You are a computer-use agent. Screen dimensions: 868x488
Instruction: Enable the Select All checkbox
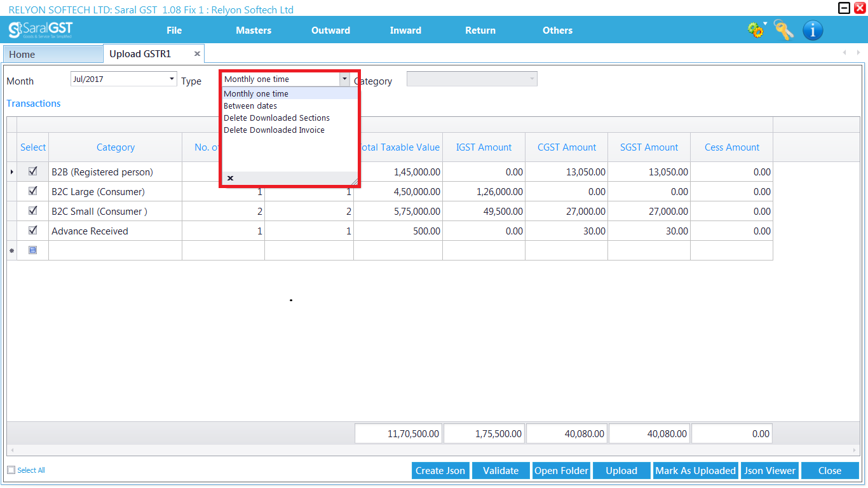tap(11, 470)
